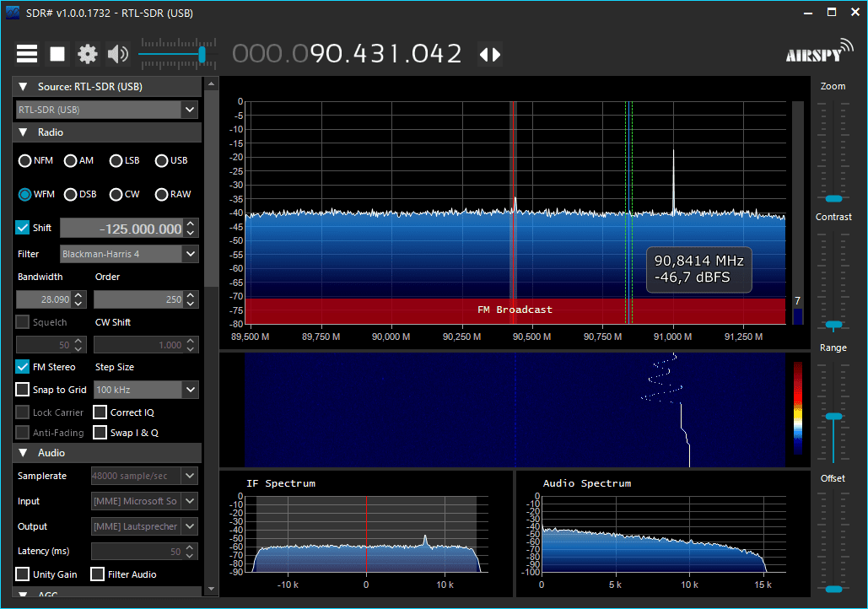Click the volume slider in the toolbar
The height and width of the screenshot is (609, 868).
[202, 55]
